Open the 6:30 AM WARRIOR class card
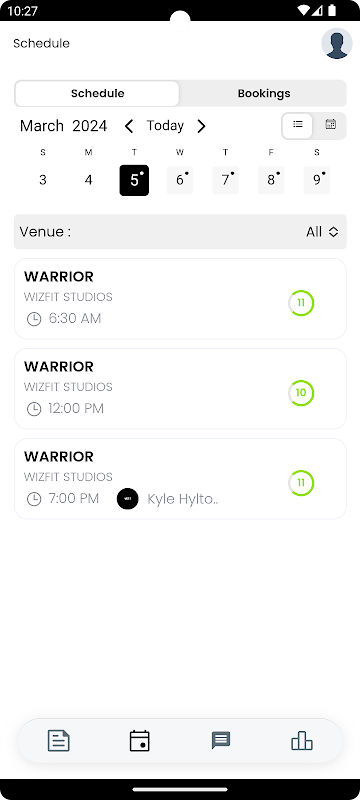The width and height of the screenshot is (360, 800). click(181, 298)
